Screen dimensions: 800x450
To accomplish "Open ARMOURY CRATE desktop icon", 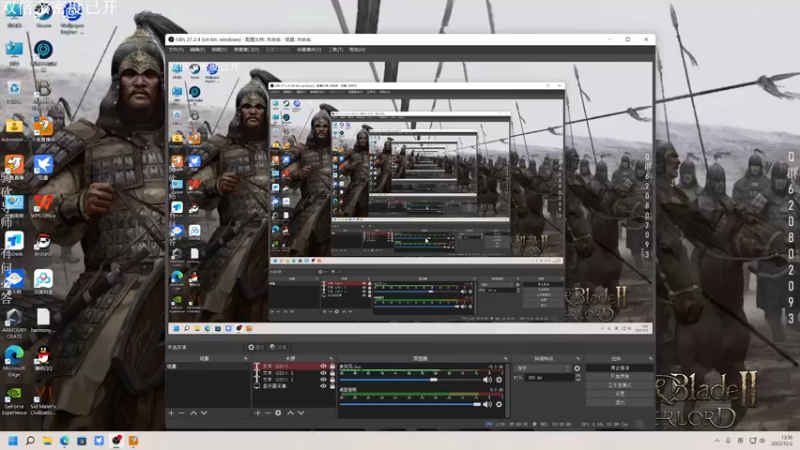I will pyautogui.click(x=14, y=323).
